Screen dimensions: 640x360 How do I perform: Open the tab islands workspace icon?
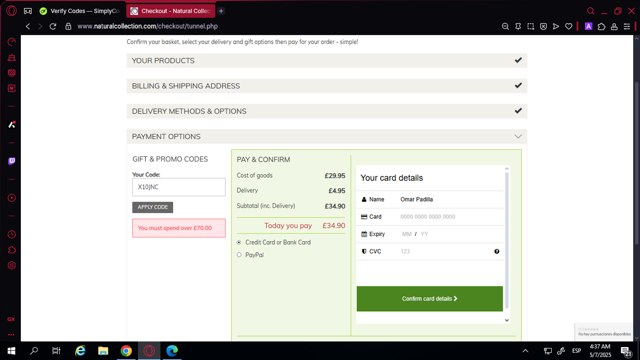click(28, 11)
